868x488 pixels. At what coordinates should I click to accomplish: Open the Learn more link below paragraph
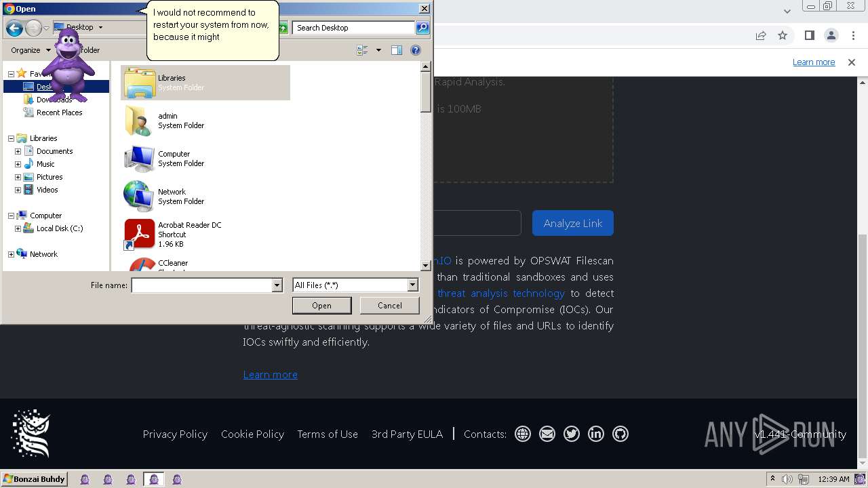[x=271, y=375]
